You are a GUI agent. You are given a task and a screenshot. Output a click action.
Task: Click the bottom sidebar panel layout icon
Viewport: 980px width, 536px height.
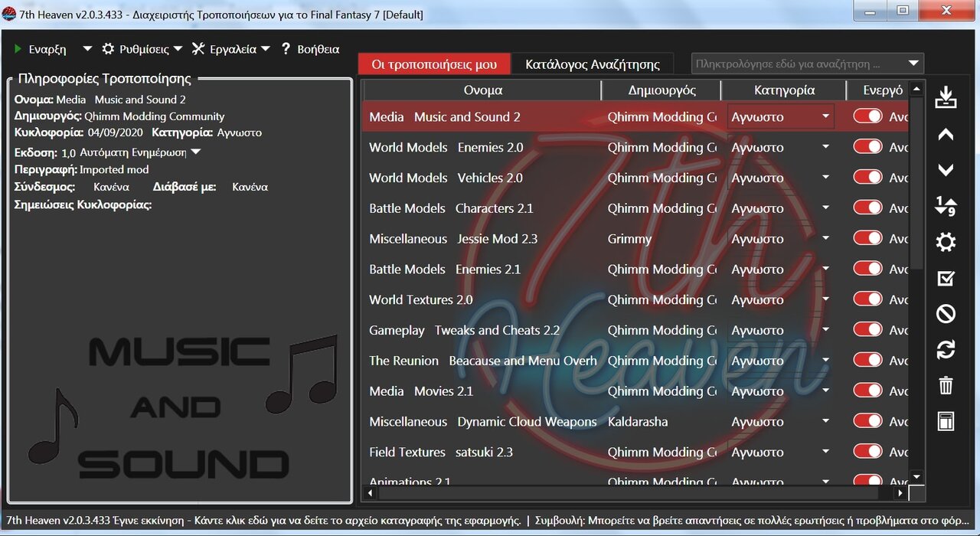(x=946, y=421)
